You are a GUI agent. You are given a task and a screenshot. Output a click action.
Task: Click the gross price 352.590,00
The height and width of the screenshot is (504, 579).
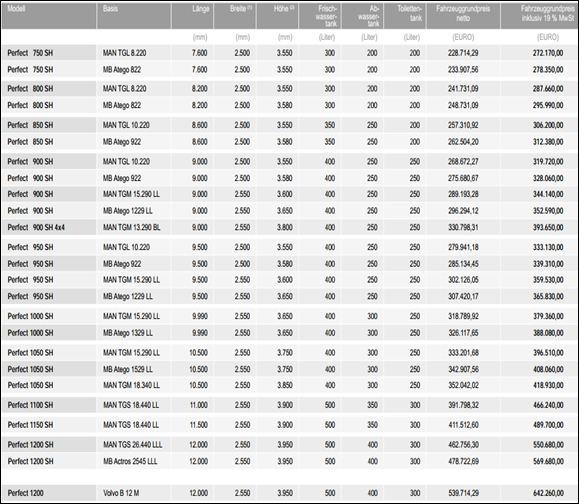[x=548, y=210]
